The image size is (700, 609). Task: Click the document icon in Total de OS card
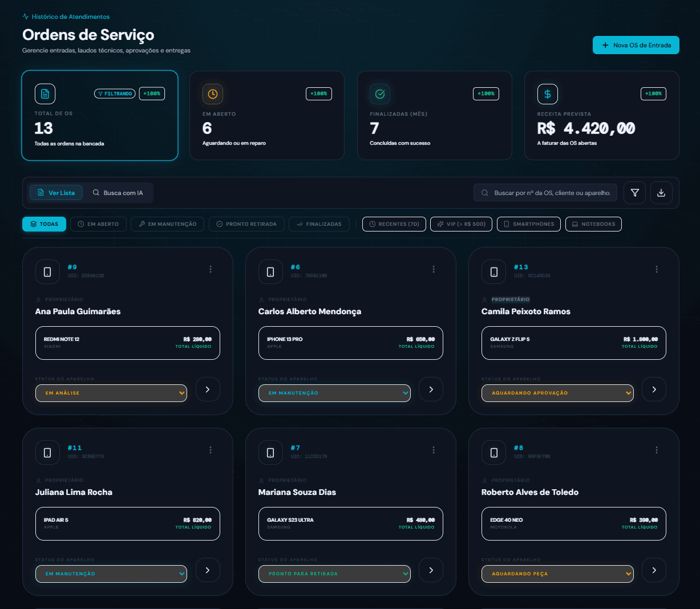pos(45,94)
